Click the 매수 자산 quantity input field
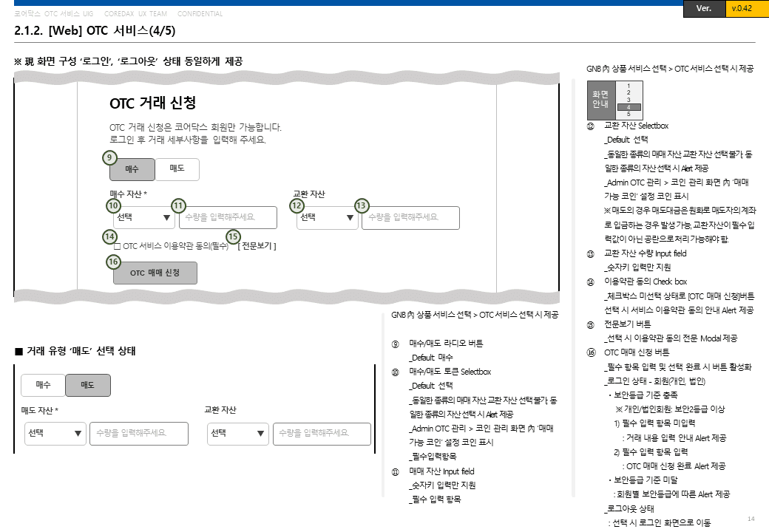Image resolution: width=769 pixels, height=532 pixels. point(228,217)
